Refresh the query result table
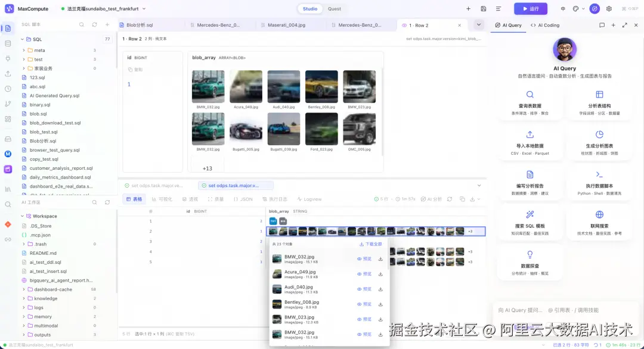 [450, 199]
